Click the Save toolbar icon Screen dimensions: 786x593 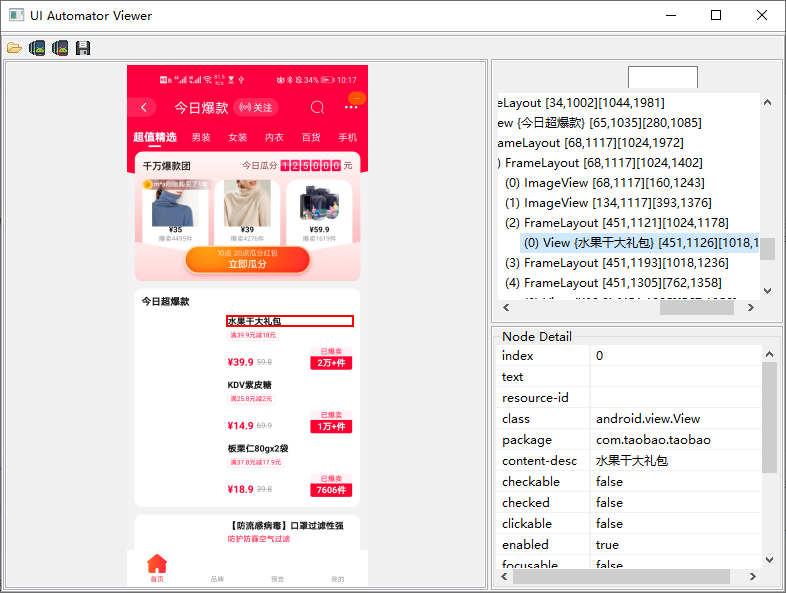[x=83, y=48]
